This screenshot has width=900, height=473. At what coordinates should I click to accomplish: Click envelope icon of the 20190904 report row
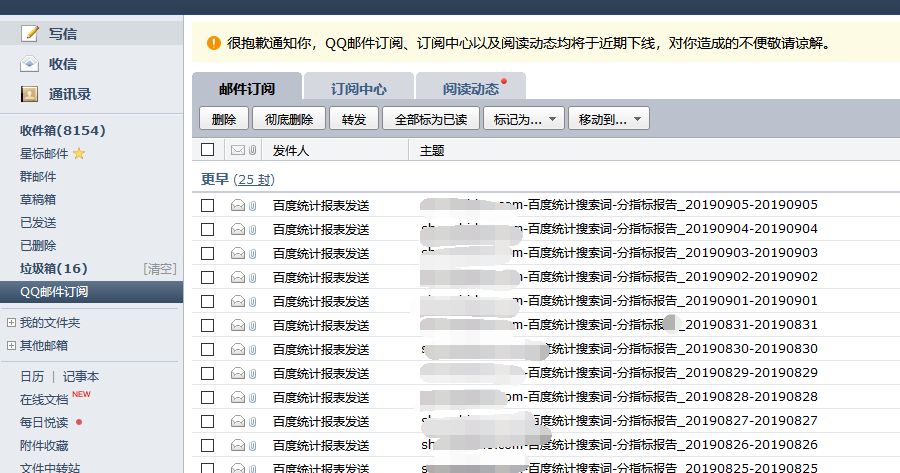(x=238, y=230)
